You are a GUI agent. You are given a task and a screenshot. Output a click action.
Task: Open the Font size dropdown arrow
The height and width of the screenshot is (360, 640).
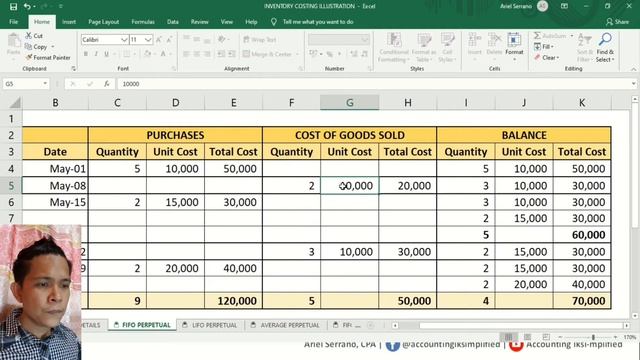(148, 40)
